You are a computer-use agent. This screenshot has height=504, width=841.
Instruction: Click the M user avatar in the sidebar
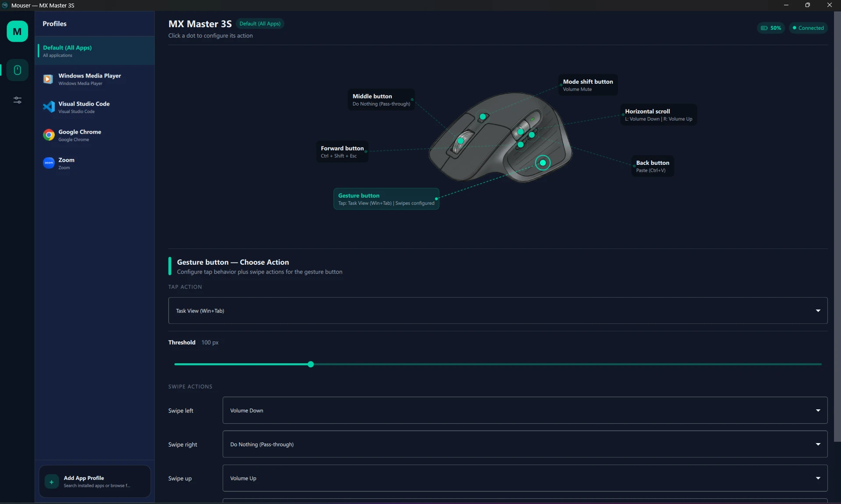(x=17, y=31)
